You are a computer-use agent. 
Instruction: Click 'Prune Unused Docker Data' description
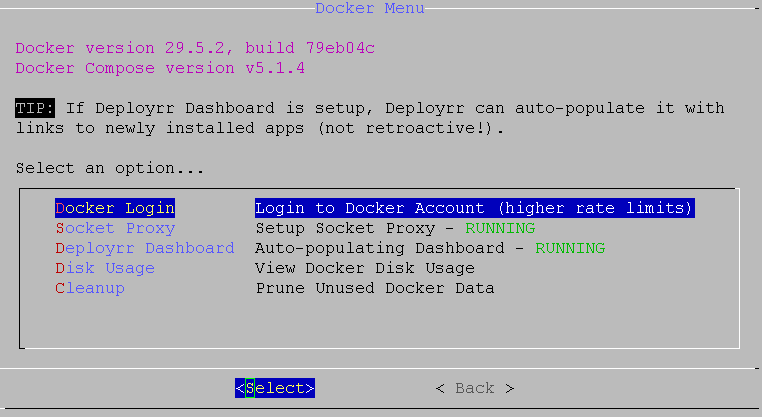[375, 288]
